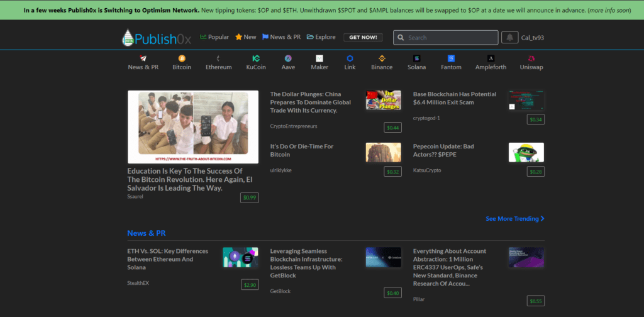The width and height of the screenshot is (644, 317).
Task: Open author KatsuCrypto profile
Action: [x=427, y=170]
